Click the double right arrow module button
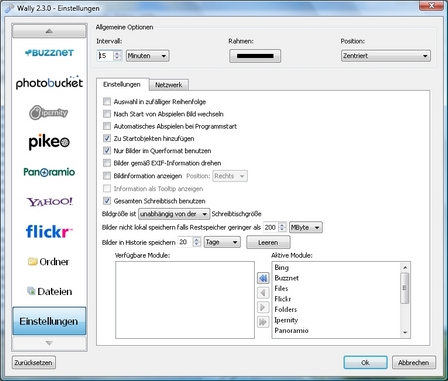The image size is (448, 381). [x=263, y=322]
